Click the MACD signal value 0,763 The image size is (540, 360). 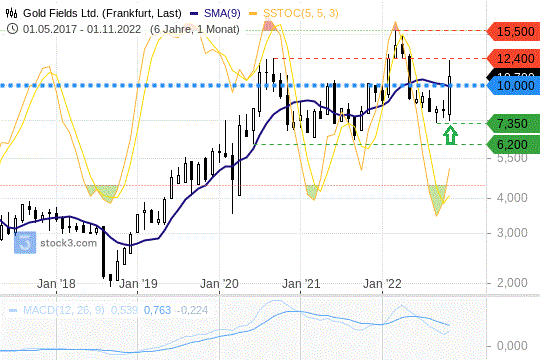pyautogui.click(x=157, y=310)
